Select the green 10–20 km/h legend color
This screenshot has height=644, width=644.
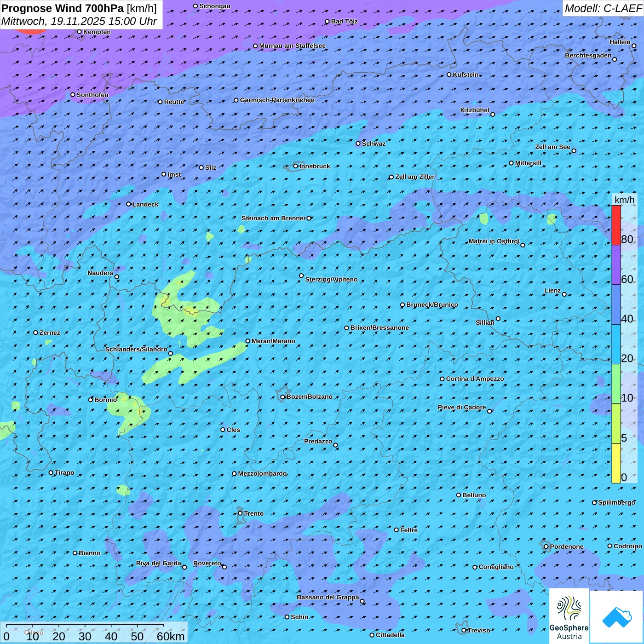point(616,384)
